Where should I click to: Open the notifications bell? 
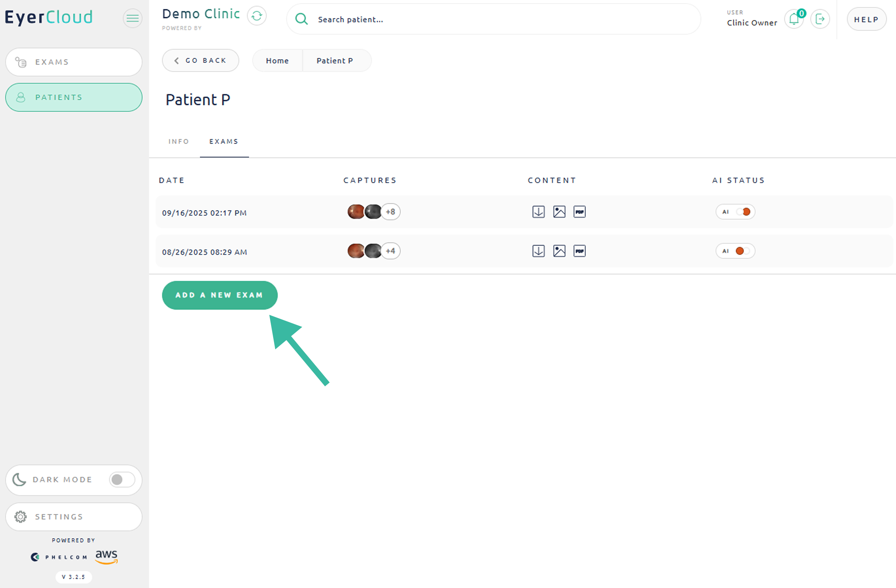794,19
